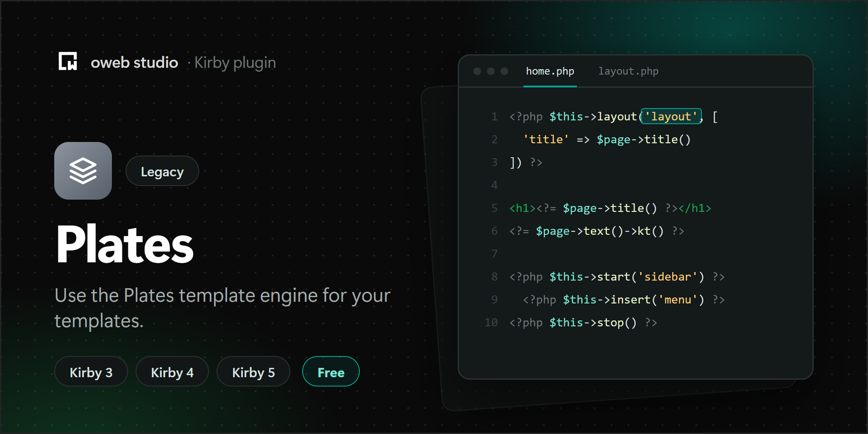Click the <h1> page title code on line 5
The width and height of the screenshot is (868, 434).
point(610,208)
